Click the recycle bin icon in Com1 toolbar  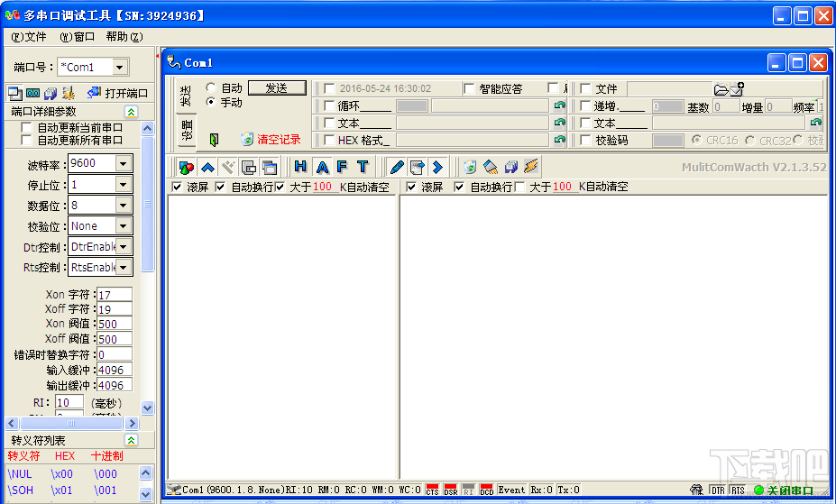point(470,167)
